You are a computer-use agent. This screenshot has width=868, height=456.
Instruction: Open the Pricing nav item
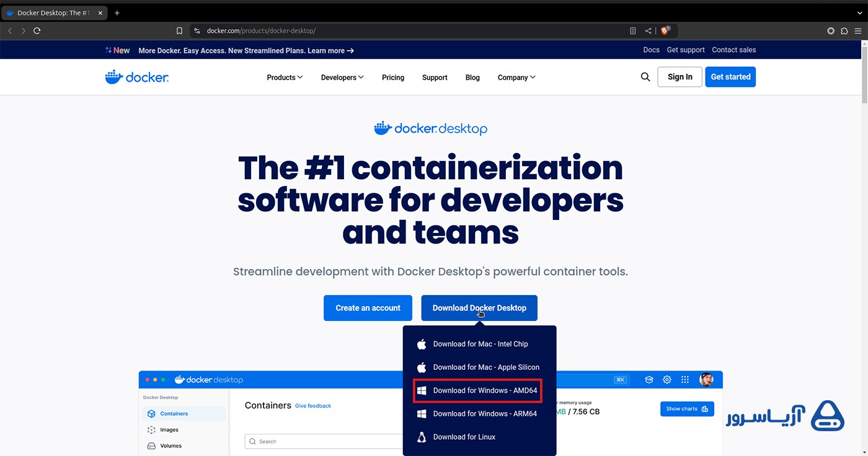[393, 77]
